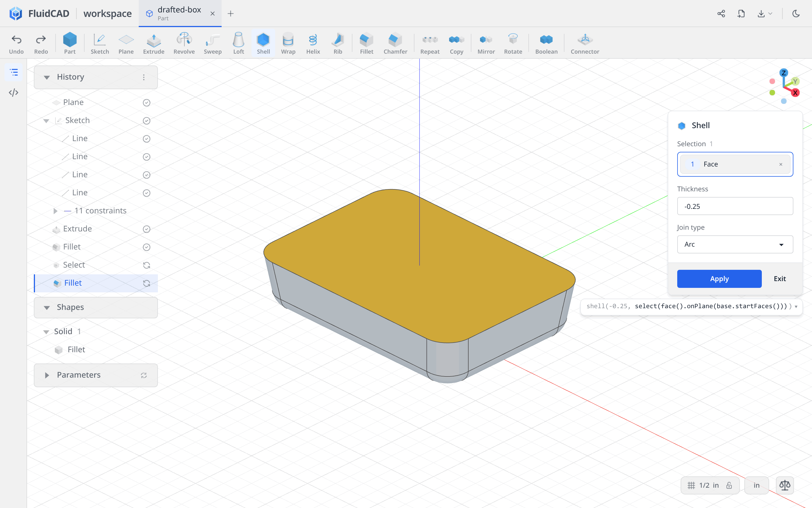Expand the Parameters panel

tap(47, 375)
